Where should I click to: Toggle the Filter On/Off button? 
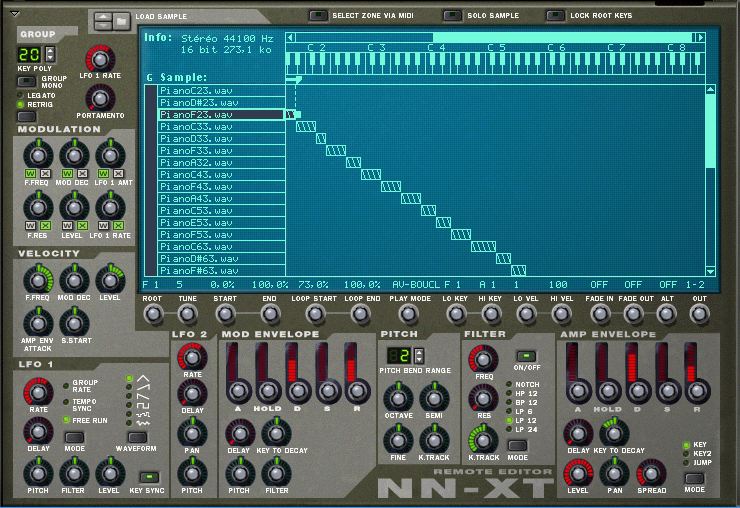click(x=525, y=356)
